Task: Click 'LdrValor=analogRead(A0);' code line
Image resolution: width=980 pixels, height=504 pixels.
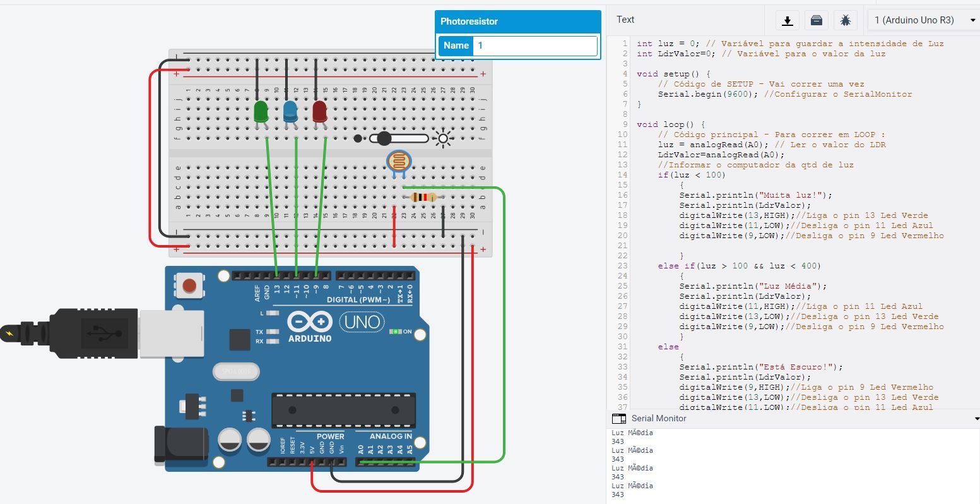Action: pyautogui.click(x=721, y=155)
